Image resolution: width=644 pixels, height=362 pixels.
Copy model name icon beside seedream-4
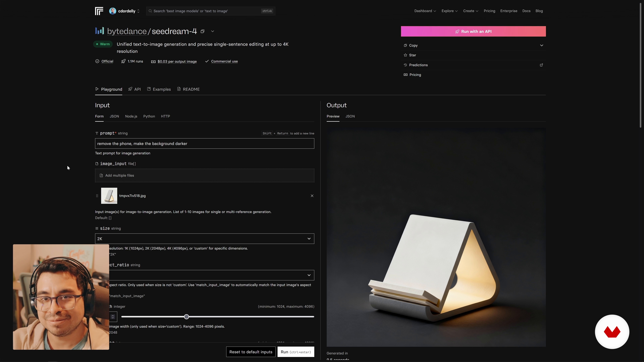pyautogui.click(x=202, y=31)
